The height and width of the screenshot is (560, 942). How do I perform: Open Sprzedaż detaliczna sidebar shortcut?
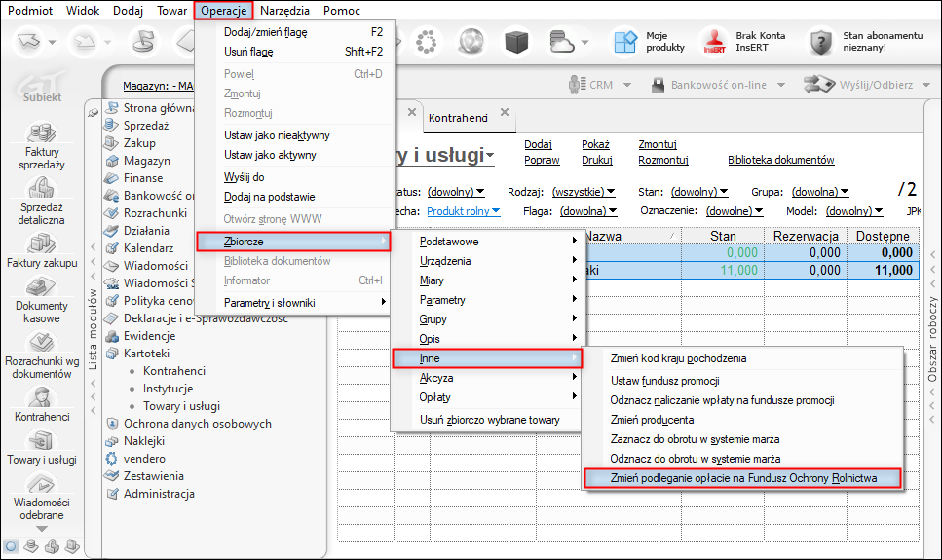[x=42, y=202]
